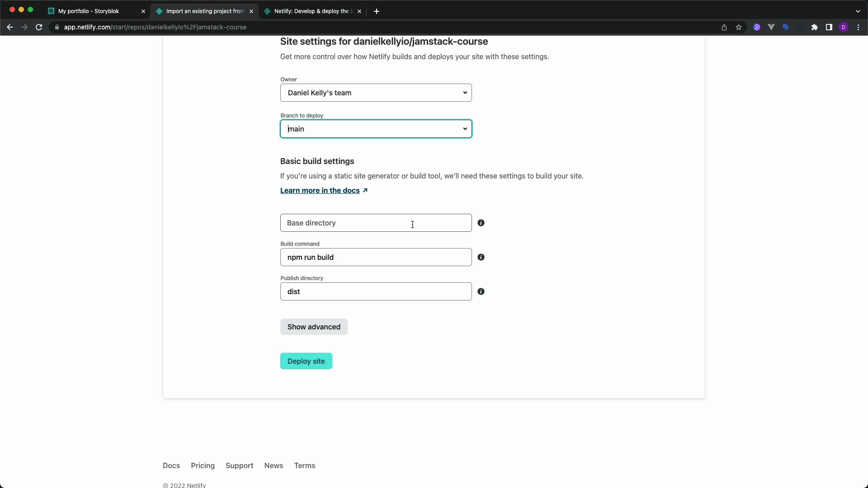This screenshot has width=868, height=488.
Task: Click the info icon beside Publish directory
Action: 481,291
